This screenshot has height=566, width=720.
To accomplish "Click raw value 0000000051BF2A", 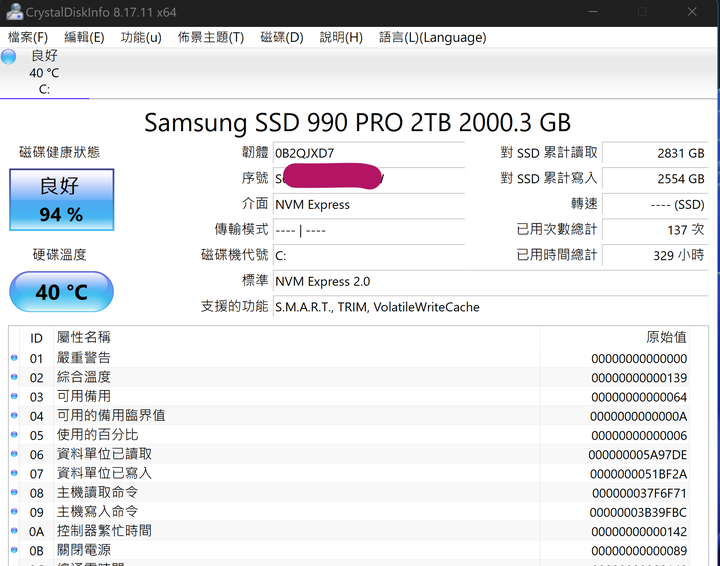I will point(639,474).
